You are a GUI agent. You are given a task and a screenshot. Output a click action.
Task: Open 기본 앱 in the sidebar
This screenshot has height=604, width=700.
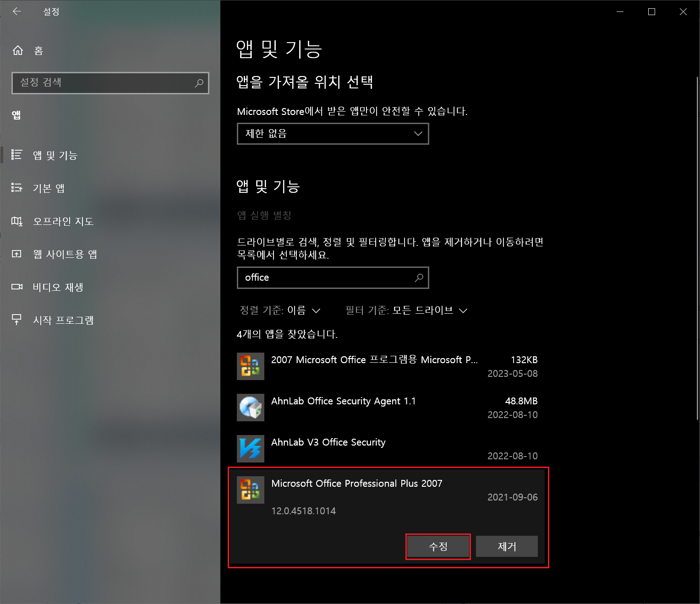click(110, 188)
